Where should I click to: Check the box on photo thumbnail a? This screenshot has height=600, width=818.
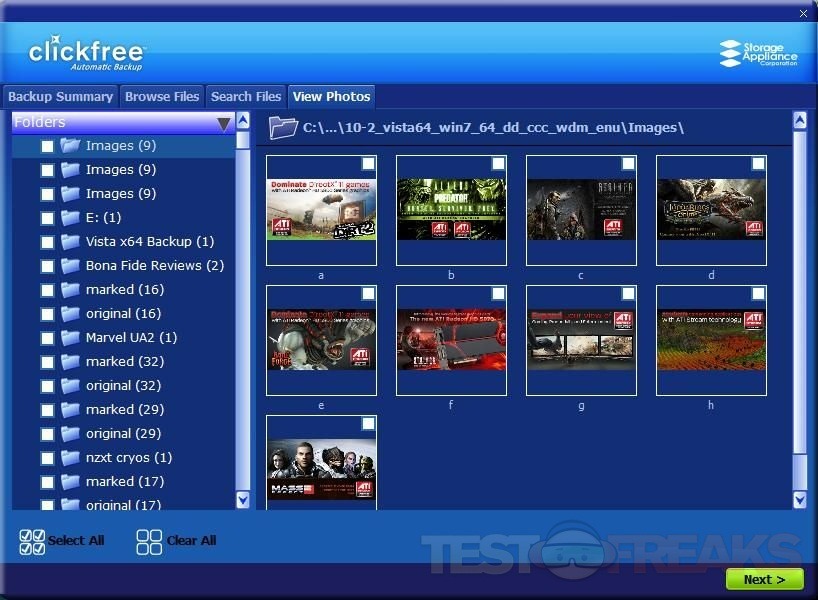pos(368,163)
